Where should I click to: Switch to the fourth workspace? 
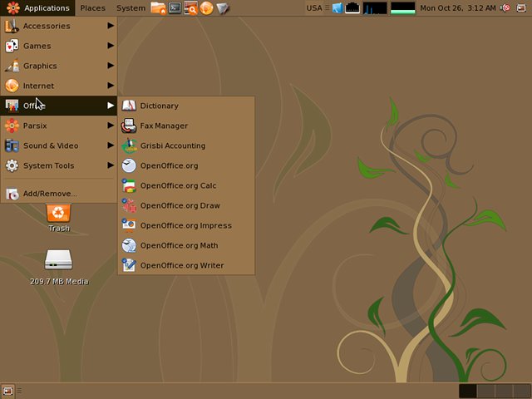click(521, 392)
